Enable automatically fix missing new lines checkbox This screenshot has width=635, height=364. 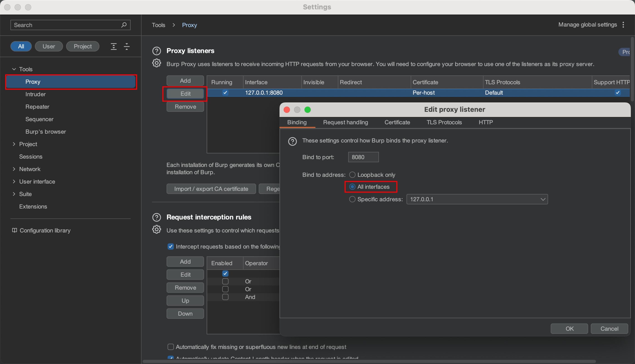point(171,347)
